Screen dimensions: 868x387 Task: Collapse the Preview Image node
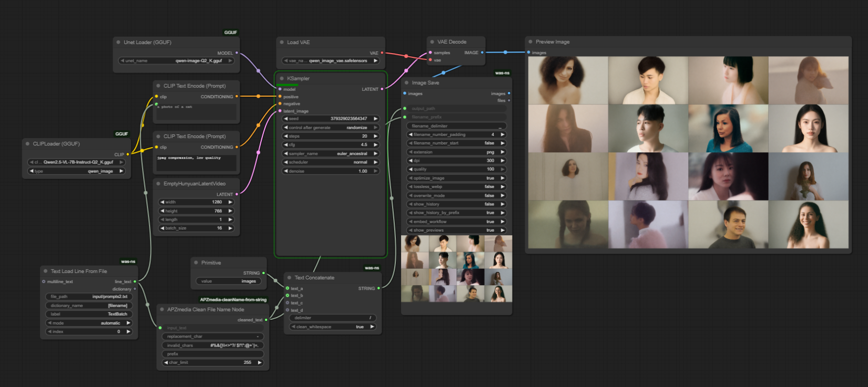pos(530,42)
